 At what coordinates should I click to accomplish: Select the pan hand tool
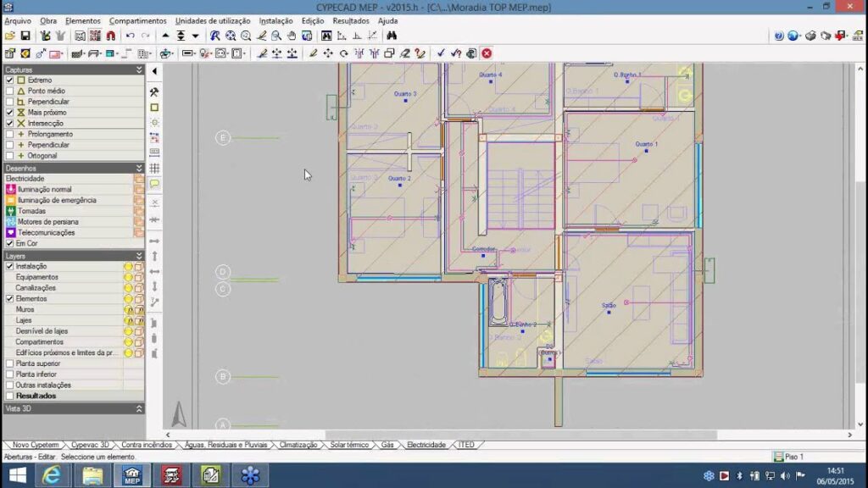click(x=292, y=36)
